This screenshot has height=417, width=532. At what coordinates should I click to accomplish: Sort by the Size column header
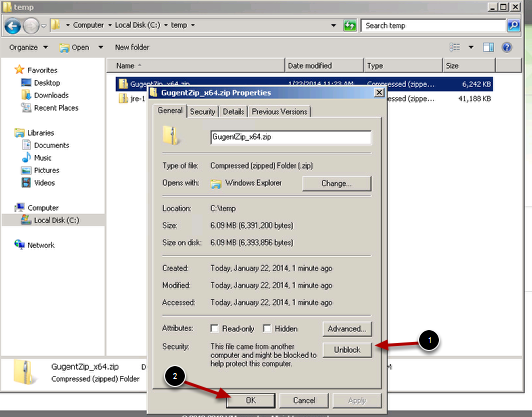469,65
